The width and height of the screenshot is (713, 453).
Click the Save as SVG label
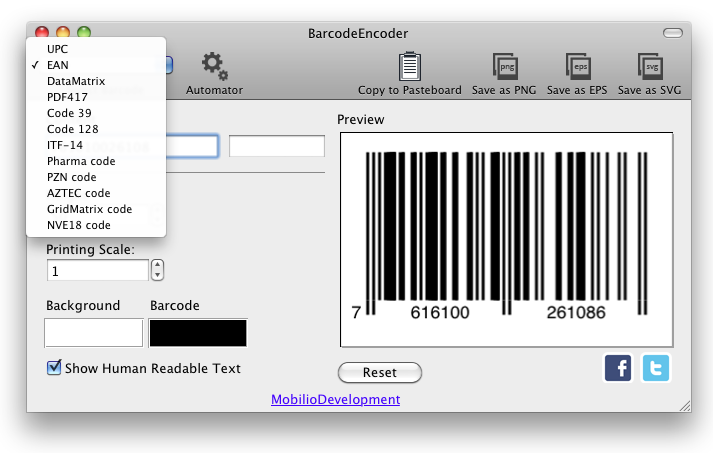(650, 90)
